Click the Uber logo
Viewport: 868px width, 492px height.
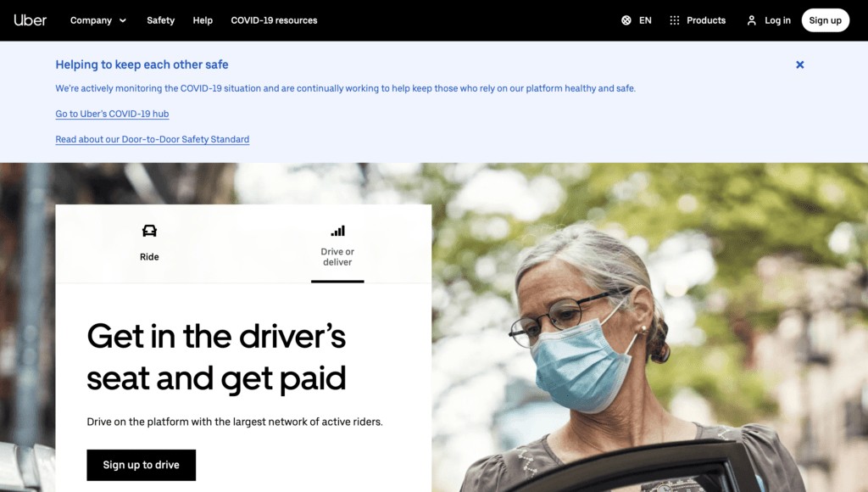click(30, 20)
